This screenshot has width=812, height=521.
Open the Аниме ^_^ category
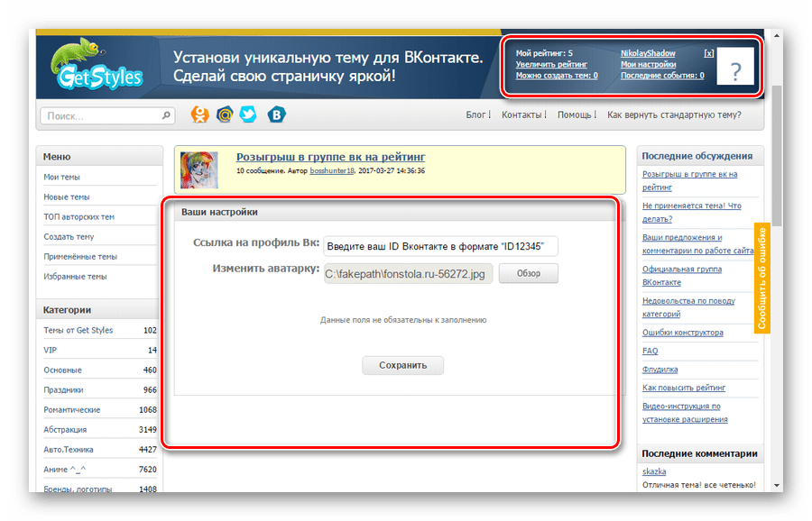tap(65, 470)
